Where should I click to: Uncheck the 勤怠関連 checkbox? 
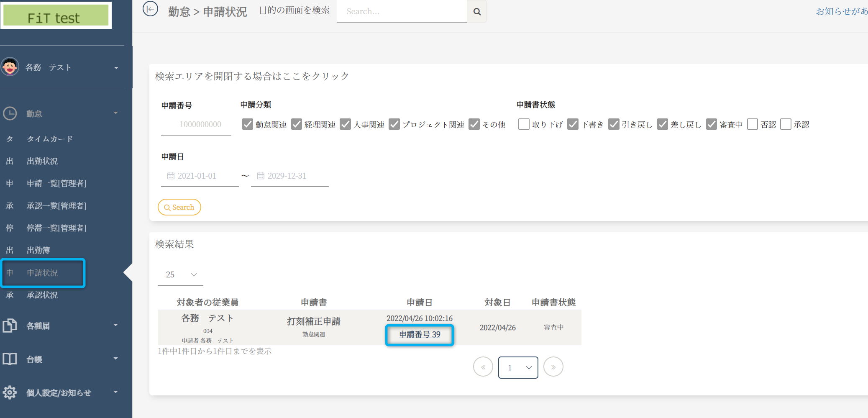(x=248, y=124)
